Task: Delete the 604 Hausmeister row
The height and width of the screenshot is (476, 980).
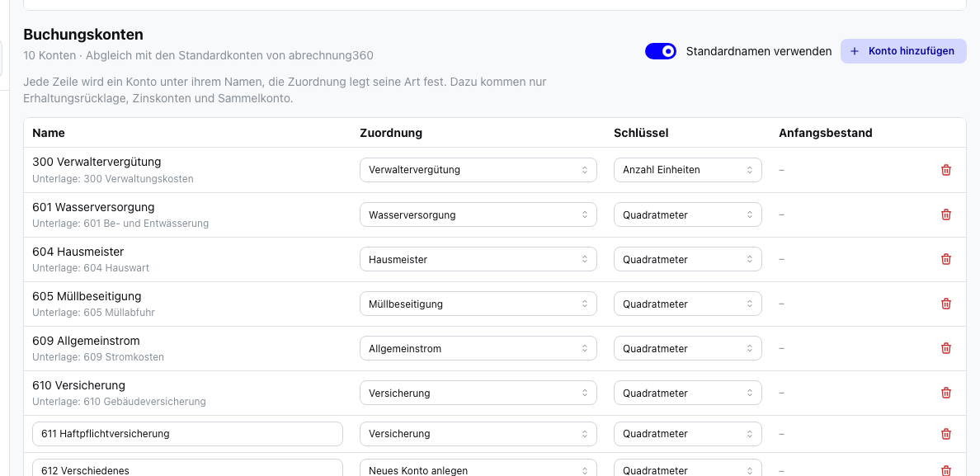Action: tap(946, 258)
